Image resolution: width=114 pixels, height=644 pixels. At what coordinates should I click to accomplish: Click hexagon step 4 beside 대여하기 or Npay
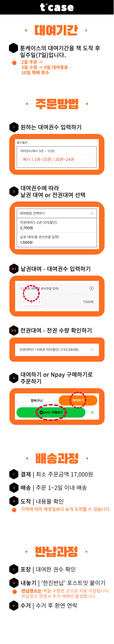[14, 378]
